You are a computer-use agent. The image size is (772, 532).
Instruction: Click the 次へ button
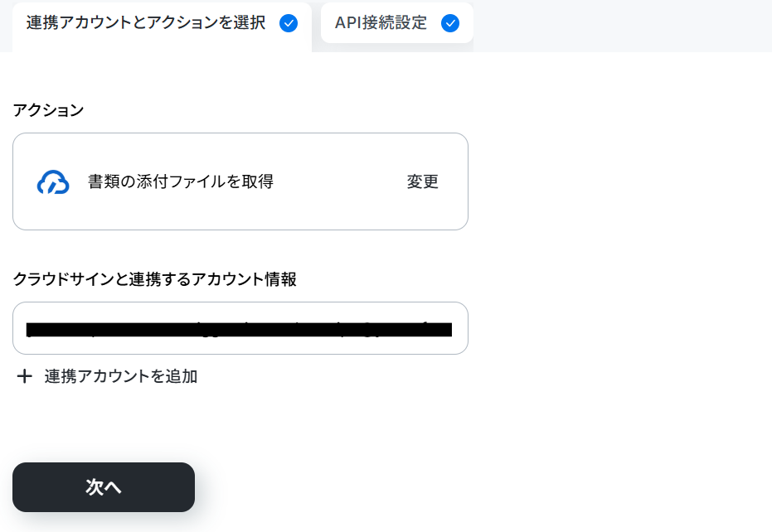(x=104, y=487)
